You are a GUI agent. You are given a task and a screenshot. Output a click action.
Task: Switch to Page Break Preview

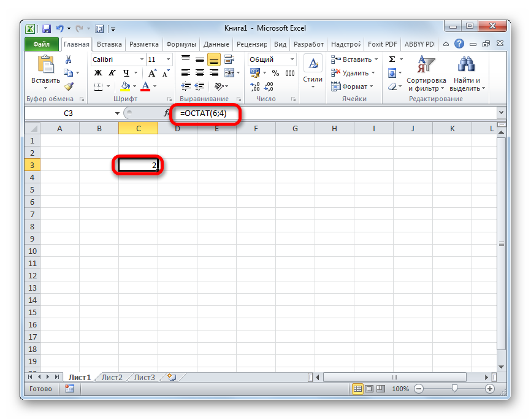click(381, 389)
